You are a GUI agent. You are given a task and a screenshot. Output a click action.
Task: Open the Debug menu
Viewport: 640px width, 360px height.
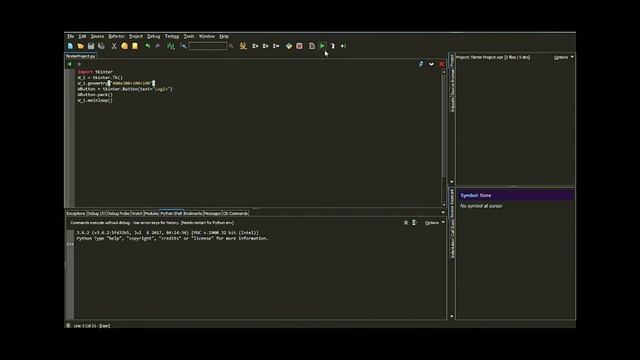pos(153,36)
